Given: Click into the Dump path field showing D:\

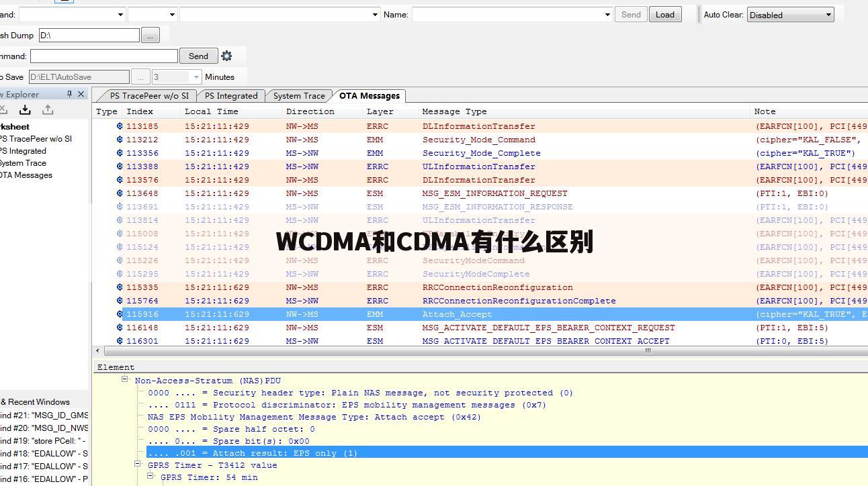Looking at the screenshot, I should pos(89,35).
